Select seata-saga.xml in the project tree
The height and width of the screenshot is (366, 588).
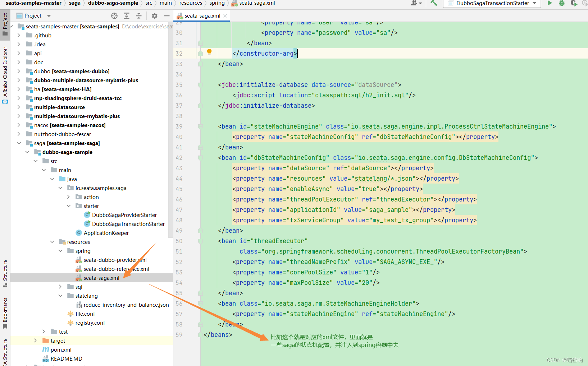coord(101,278)
